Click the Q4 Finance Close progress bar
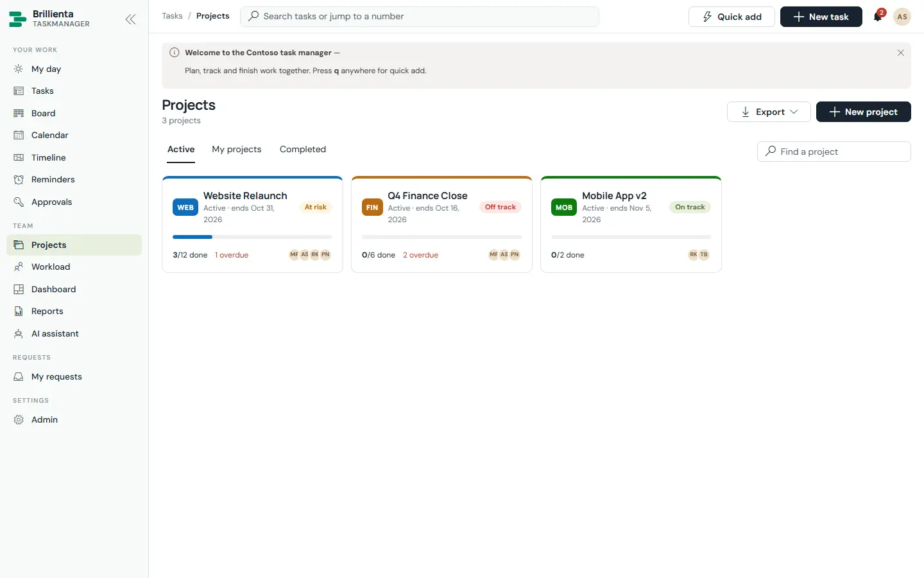 pyautogui.click(x=441, y=237)
